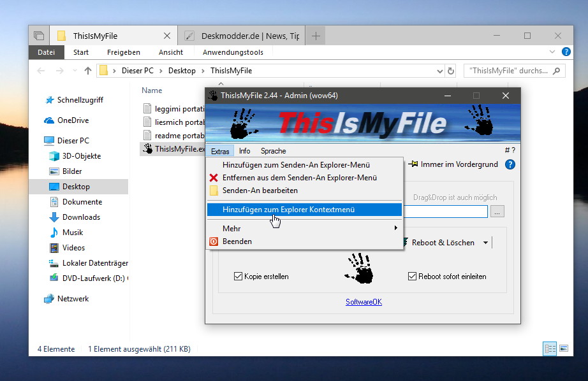Screen dimensions: 588x381
Task: Open the Anwendungstools ribbon tab
Action: click(x=233, y=52)
